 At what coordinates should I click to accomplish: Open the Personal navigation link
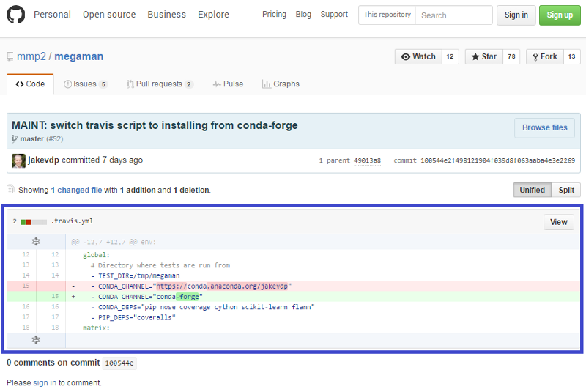52,15
